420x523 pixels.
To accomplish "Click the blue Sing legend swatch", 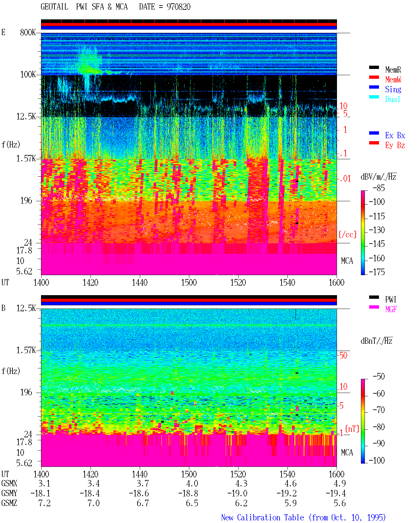I will pos(374,87).
